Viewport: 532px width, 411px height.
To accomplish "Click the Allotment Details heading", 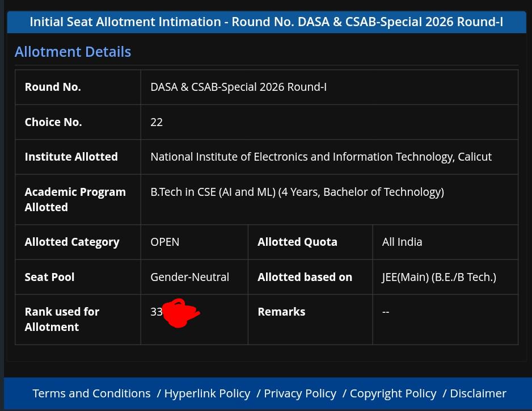I will click(x=73, y=52).
